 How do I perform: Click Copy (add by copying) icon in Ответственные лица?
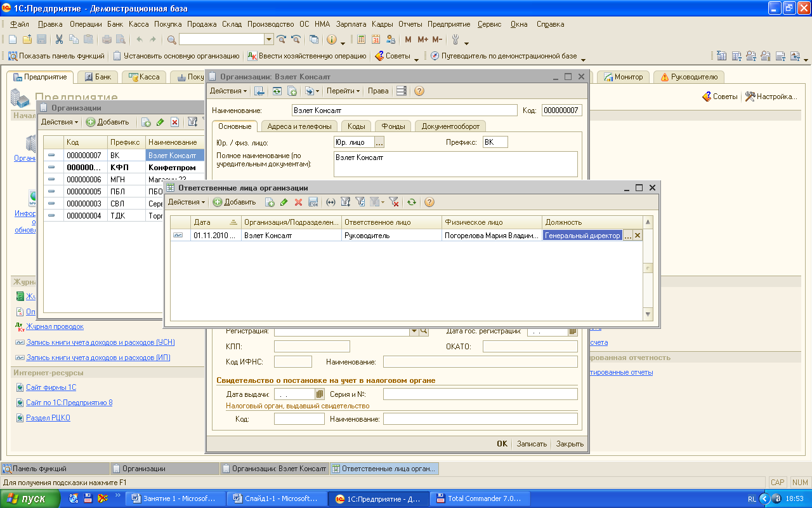point(270,202)
